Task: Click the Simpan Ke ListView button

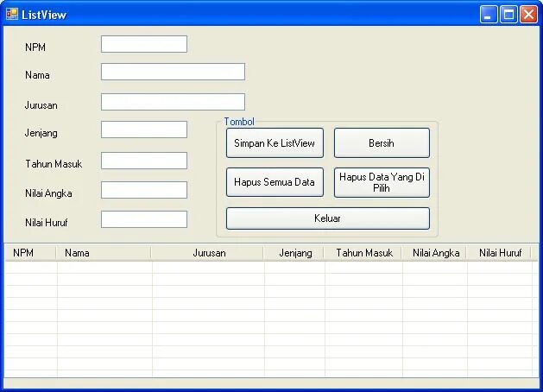Action: 275,143
